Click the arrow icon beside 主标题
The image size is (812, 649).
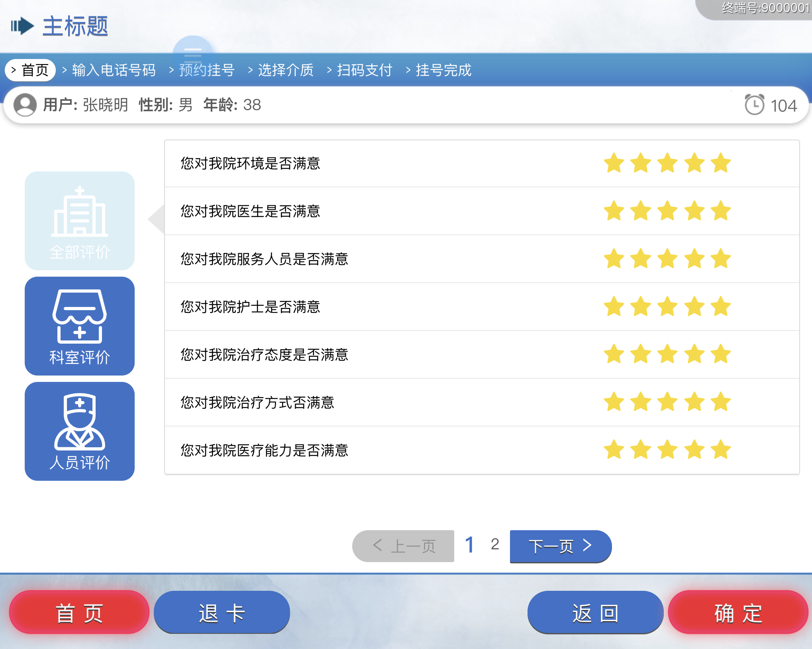22,26
